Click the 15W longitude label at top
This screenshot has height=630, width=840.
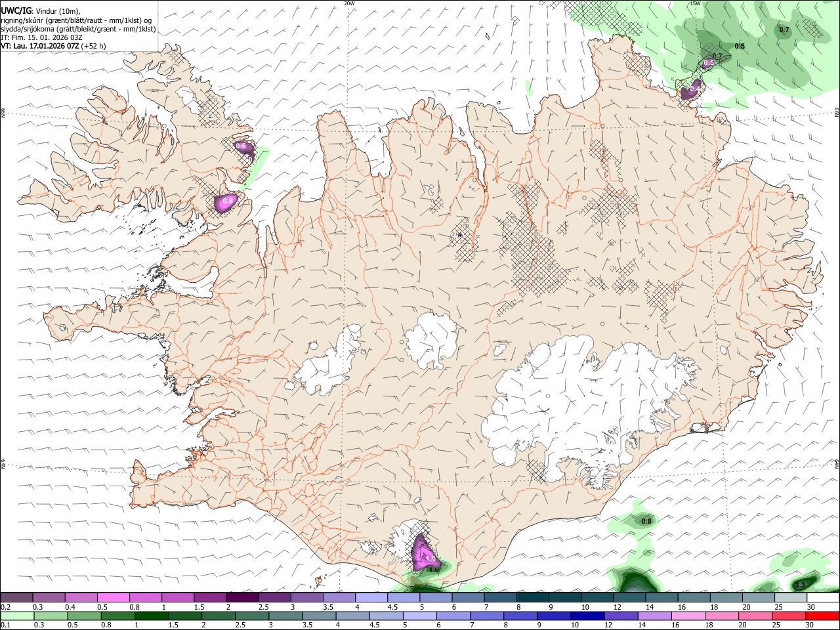(694, 3)
